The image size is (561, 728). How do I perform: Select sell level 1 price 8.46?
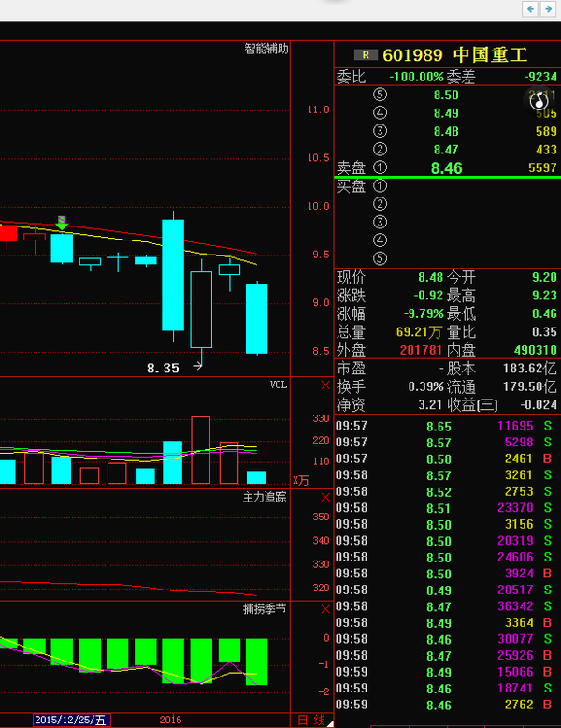click(446, 168)
